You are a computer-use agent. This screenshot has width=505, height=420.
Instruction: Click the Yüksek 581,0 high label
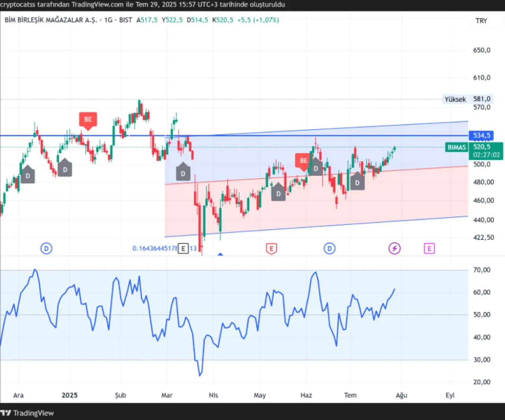[x=467, y=99]
